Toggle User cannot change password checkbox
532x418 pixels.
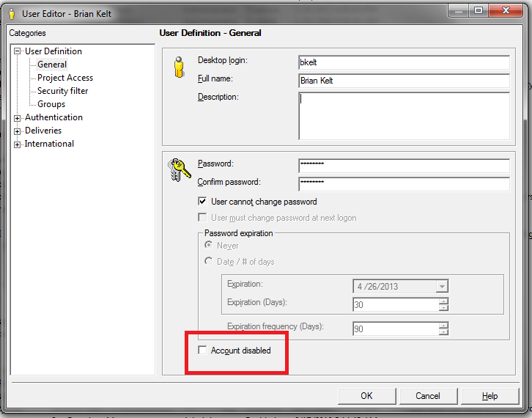[202, 202]
